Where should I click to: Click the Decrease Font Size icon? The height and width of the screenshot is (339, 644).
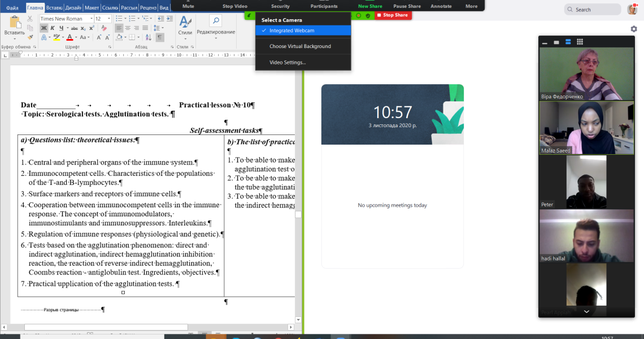click(x=107, y=37)
